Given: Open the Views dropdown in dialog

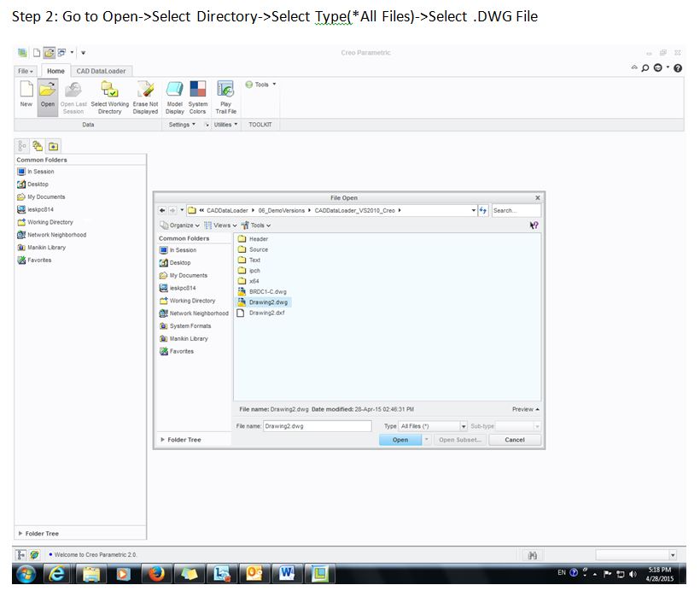Looking at the screenshot, I should (220, 225).
